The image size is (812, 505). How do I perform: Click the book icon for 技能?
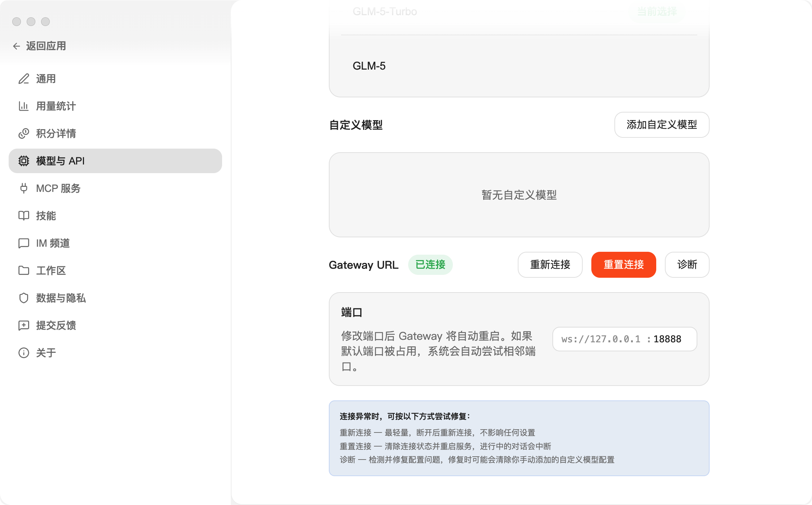(x=24, y=216)
